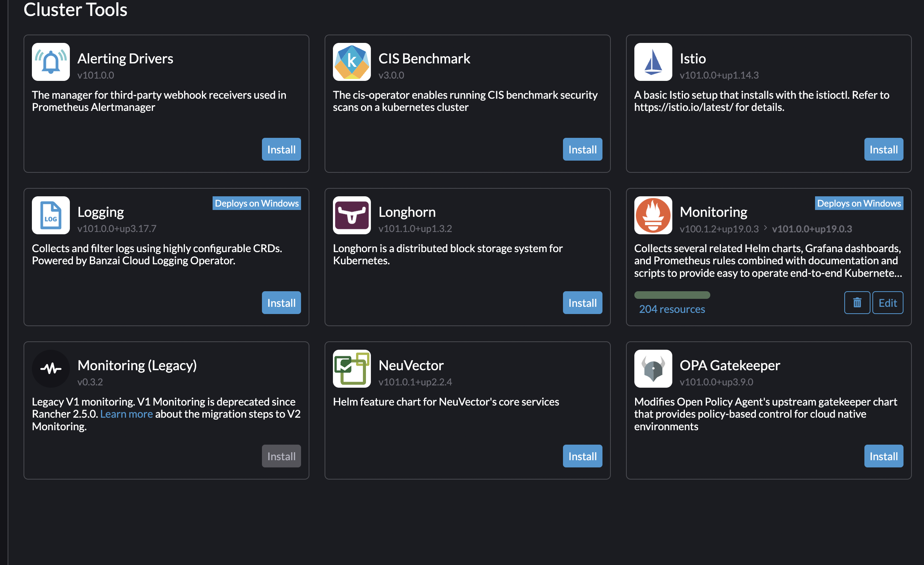The width and height of the screenshot is (924, 565).
Task: Install the Istio chart
Action: coord(883,149)
